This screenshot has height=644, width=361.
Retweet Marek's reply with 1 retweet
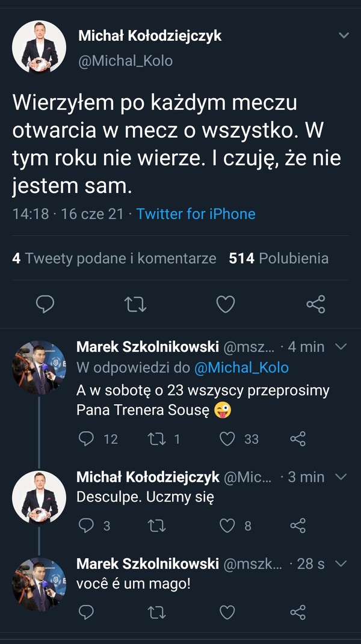156,439
